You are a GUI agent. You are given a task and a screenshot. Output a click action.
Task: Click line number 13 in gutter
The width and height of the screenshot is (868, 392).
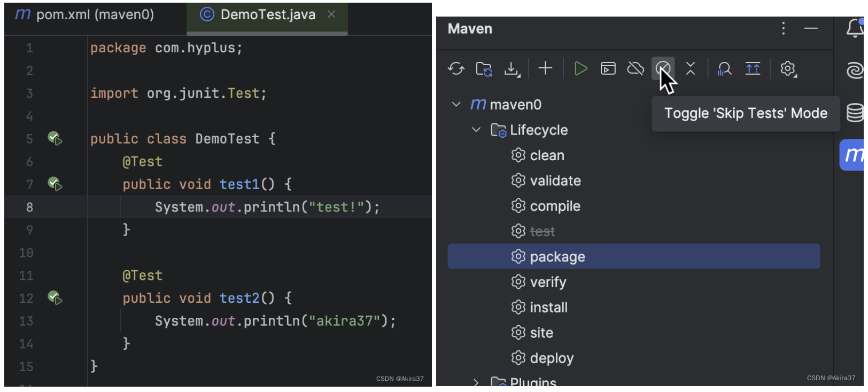26,321
